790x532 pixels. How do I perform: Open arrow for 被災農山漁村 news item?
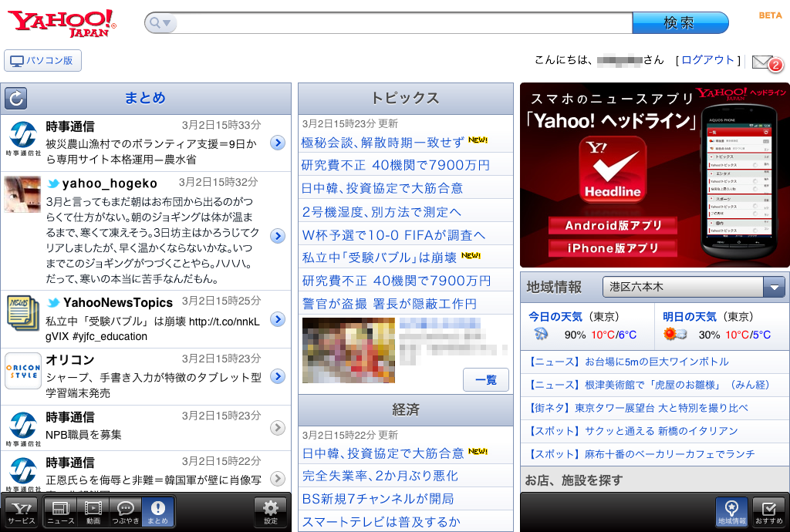[278, 143]
